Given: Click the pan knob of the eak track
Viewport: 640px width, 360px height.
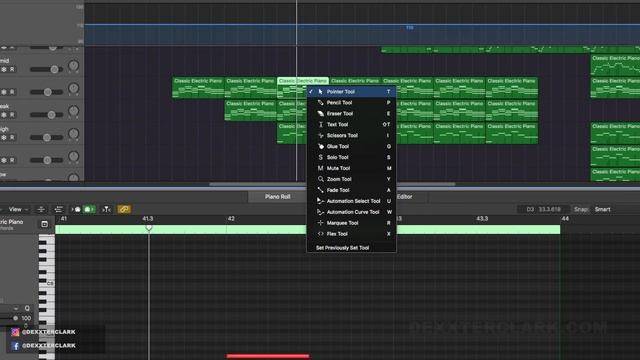Looking at the screenshot, I should point(73,111).
